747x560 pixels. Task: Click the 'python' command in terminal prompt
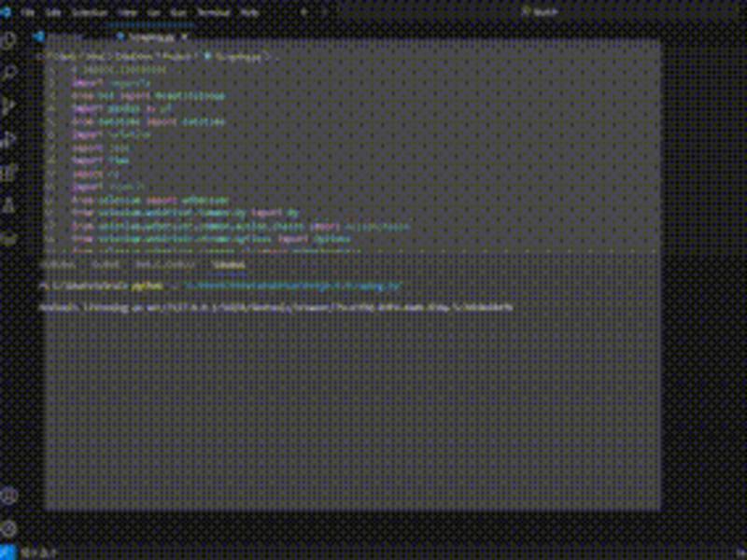(148, 286)
